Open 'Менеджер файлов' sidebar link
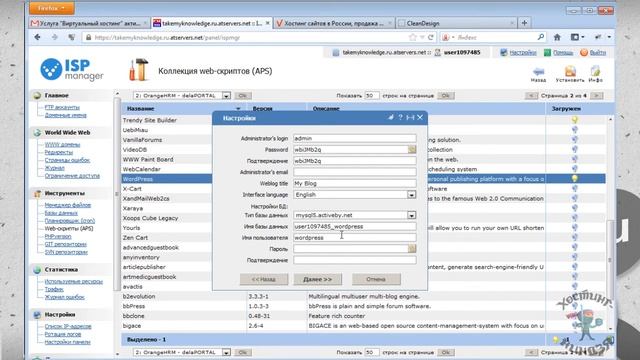The width and height of the screenshot is (640, 360). [68, 205]
